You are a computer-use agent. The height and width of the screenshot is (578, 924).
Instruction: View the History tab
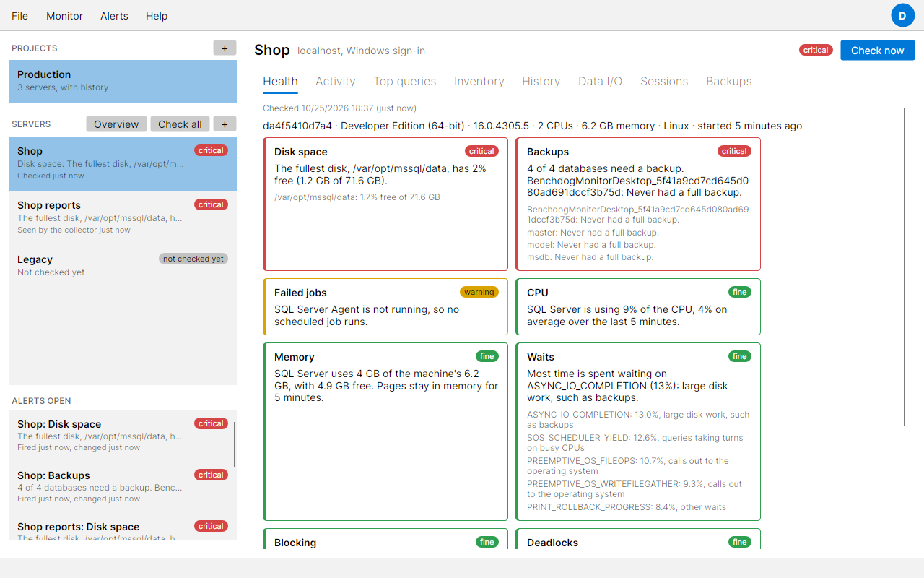point(541,82)
